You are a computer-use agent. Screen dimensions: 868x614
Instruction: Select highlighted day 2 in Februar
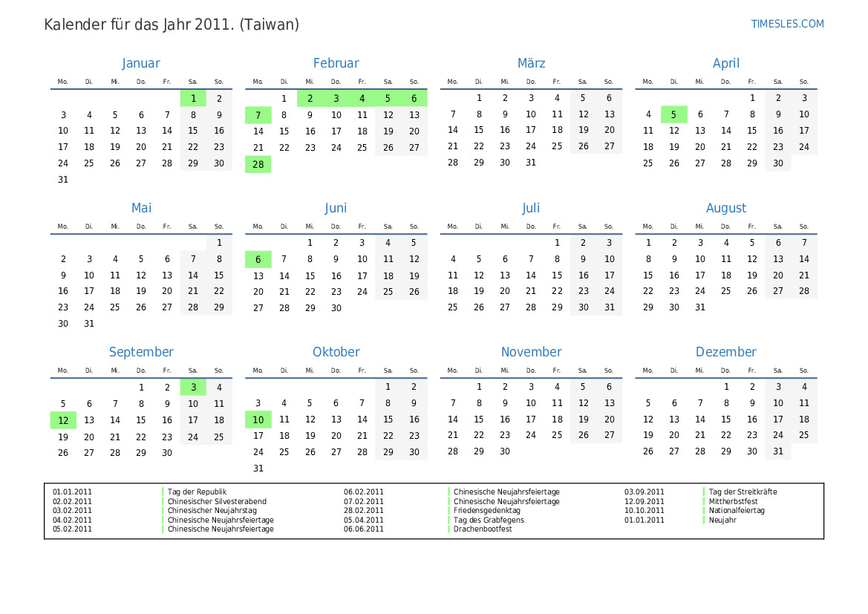click(310, 99)
